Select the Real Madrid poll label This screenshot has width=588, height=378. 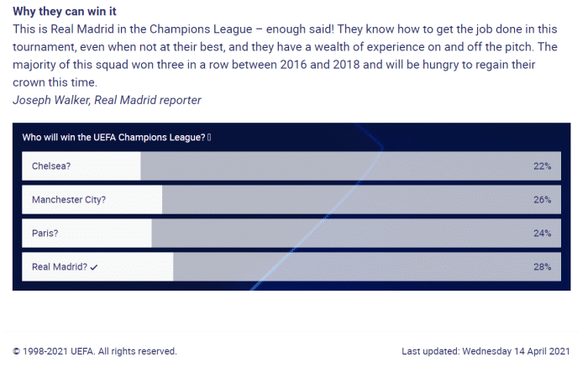(59, 267)
